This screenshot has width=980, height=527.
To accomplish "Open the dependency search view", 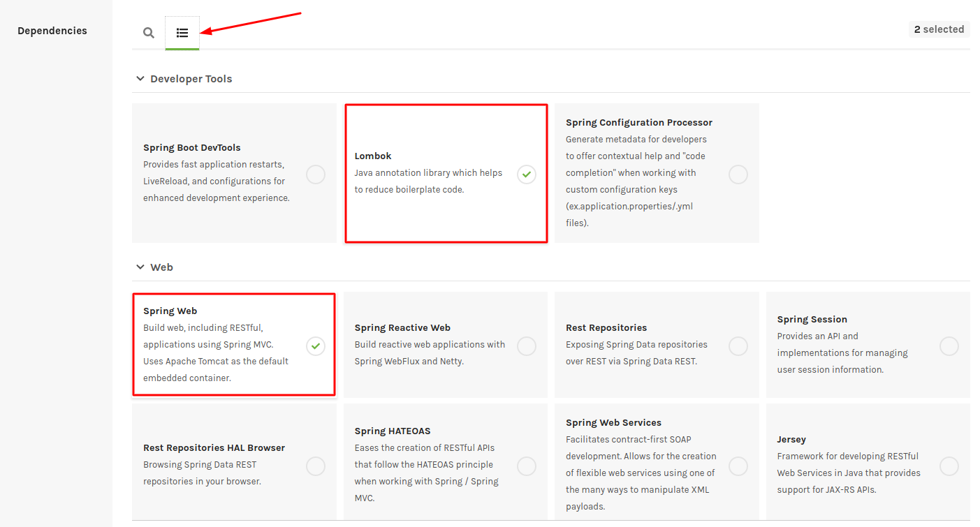I will pos(149,33).
